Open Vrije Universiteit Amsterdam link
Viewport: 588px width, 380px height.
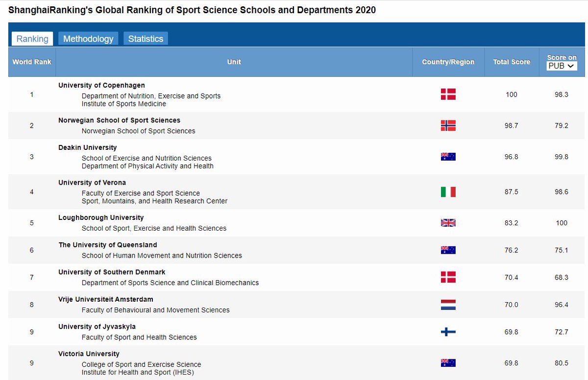click(x=106, y=299)
